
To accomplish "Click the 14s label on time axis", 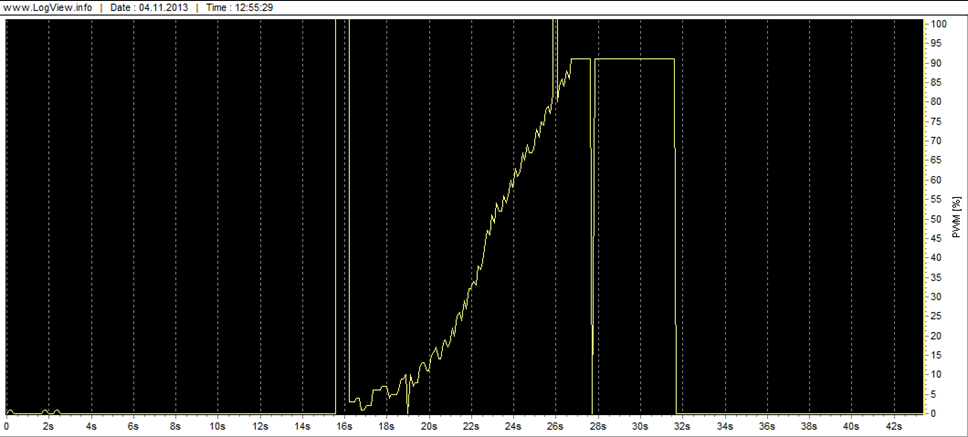I will click(302, 426).
